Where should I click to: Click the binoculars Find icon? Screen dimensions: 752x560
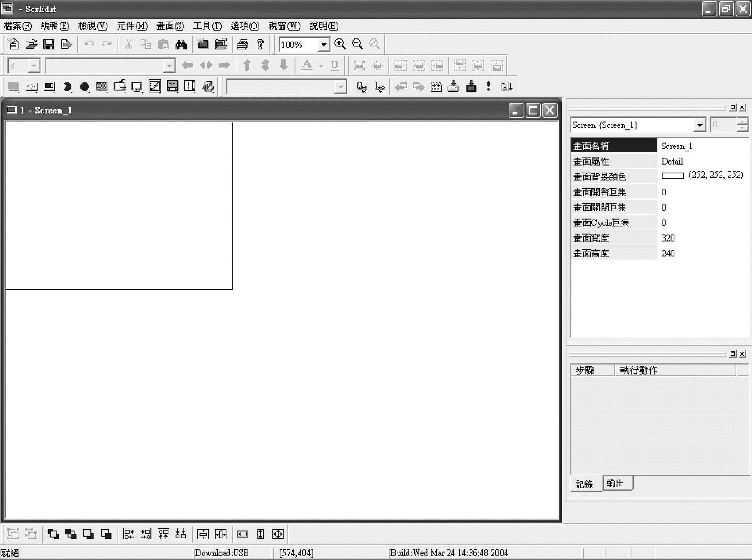tap(181, 44)
